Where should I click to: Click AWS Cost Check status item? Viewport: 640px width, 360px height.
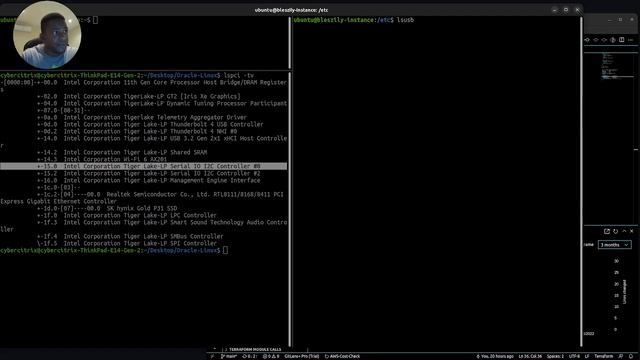(x=342, y=356)
